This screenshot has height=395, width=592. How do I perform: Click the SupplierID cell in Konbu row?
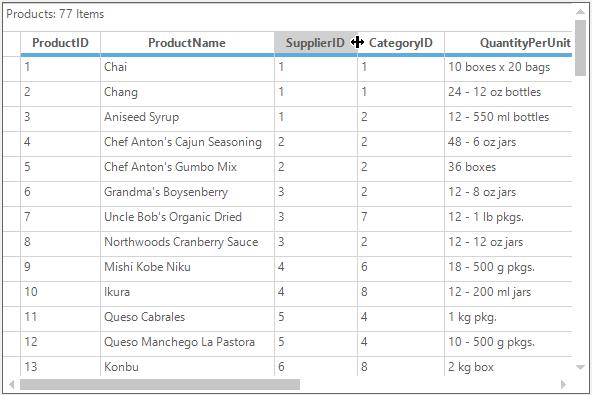click(316, 366)
